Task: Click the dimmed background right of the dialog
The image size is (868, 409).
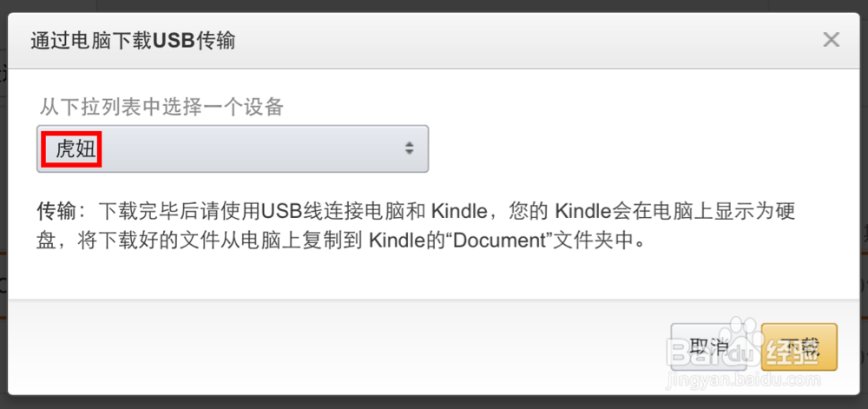Action: pos(864,174)
